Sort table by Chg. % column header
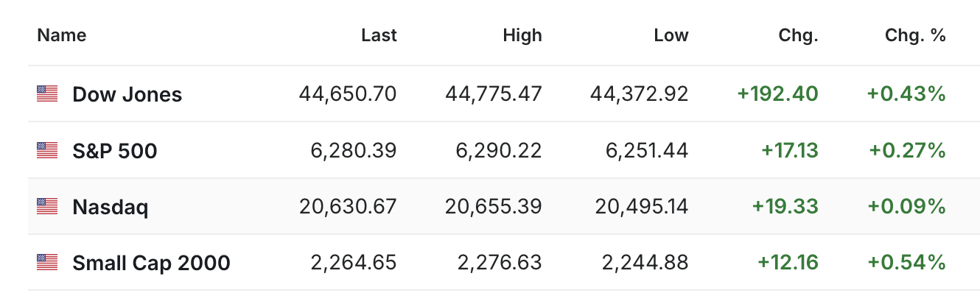The height and width of the screenshot is (293, 980). point(915,35)
